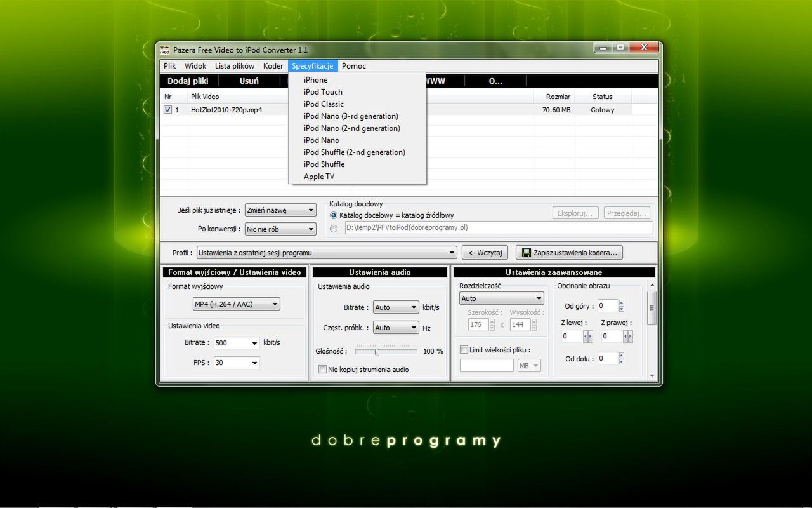Click Z prawej spinner arrows
812x508 pixels.
[628, 337]
